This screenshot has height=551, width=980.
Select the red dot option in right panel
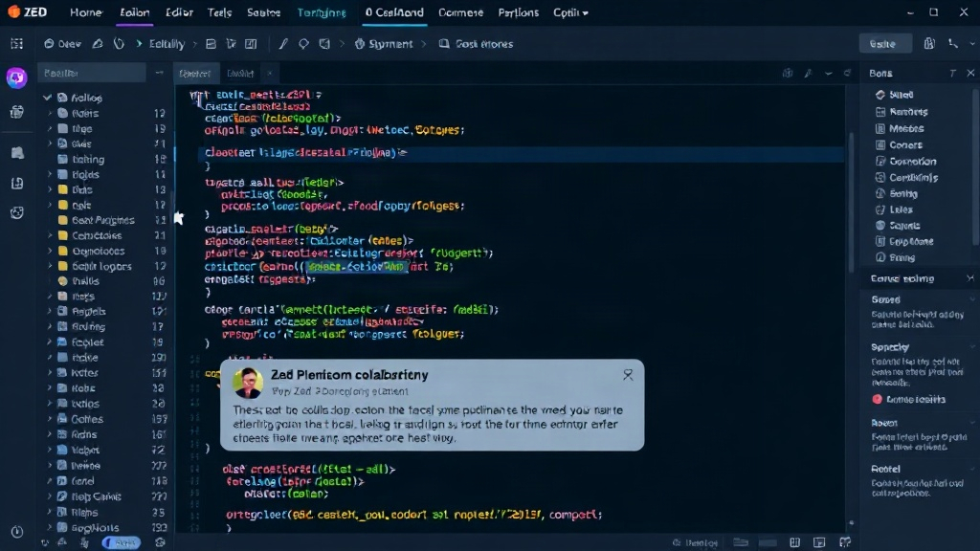[x=877, y=399]
